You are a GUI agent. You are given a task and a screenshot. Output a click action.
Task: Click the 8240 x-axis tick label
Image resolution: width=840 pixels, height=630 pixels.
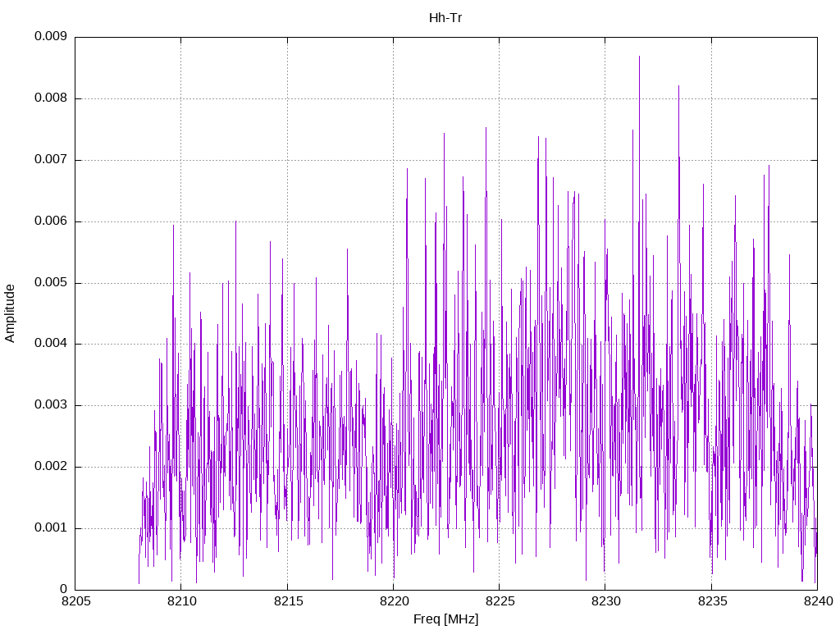click(819, 601)
